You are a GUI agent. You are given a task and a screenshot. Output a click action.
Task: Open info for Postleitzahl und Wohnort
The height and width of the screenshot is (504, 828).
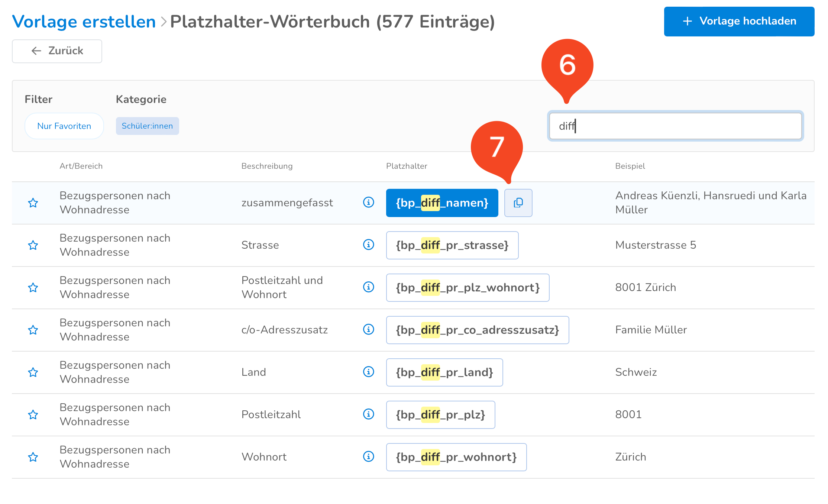[x=368, y=287]
